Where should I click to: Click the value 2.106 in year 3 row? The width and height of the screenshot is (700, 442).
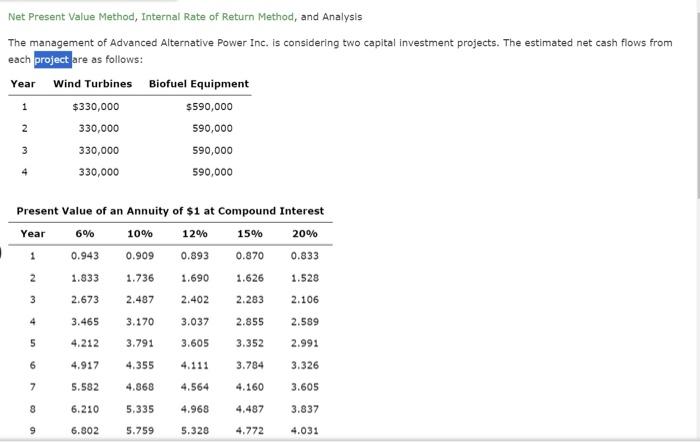tap(305, 300)
